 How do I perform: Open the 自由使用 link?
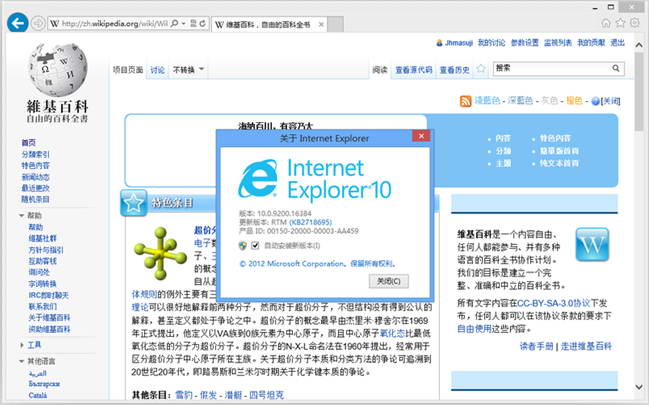474,329
